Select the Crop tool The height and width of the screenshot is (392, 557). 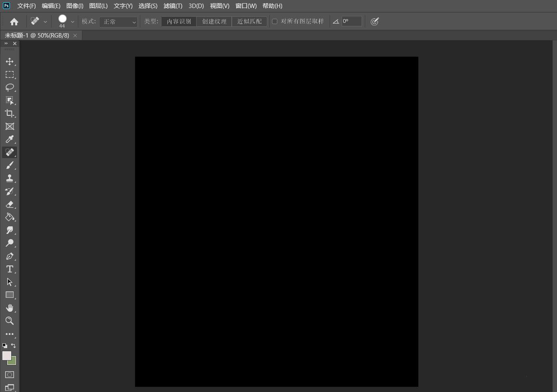(x=10, y=113)
